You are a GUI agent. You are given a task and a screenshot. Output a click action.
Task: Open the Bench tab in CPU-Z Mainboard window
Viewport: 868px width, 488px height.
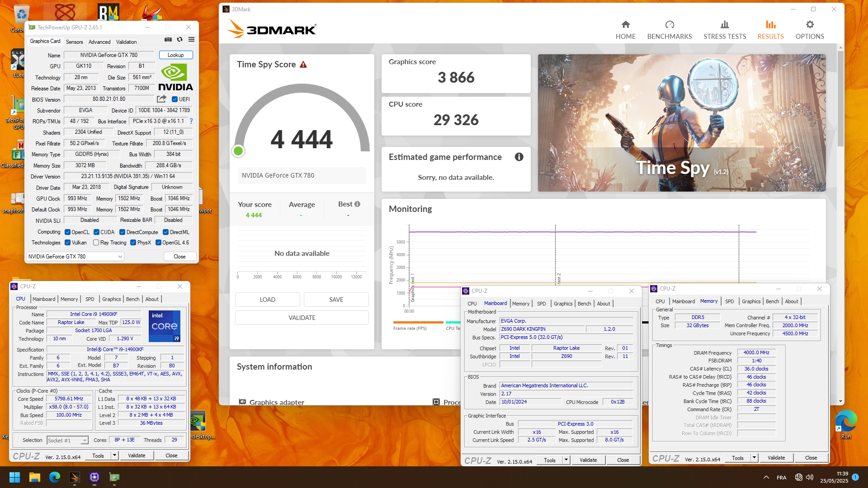coord(584,304)
